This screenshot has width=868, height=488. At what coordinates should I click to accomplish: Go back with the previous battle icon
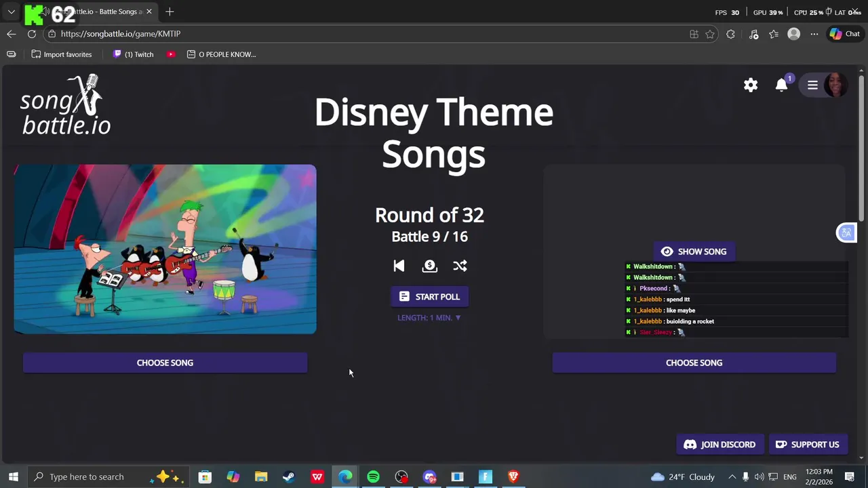[399, 266]
